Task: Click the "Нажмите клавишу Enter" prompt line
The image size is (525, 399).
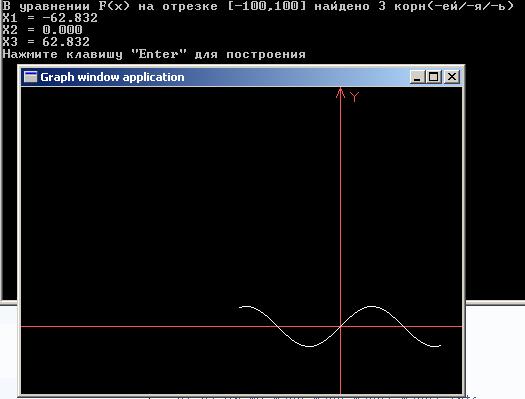Action: point(154,54)
